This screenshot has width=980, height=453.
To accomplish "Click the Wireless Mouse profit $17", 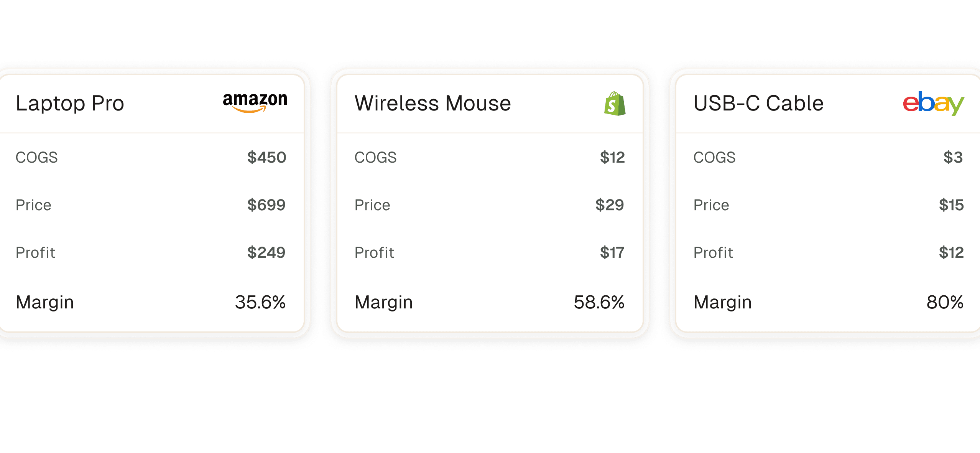I will click(612, 252).
